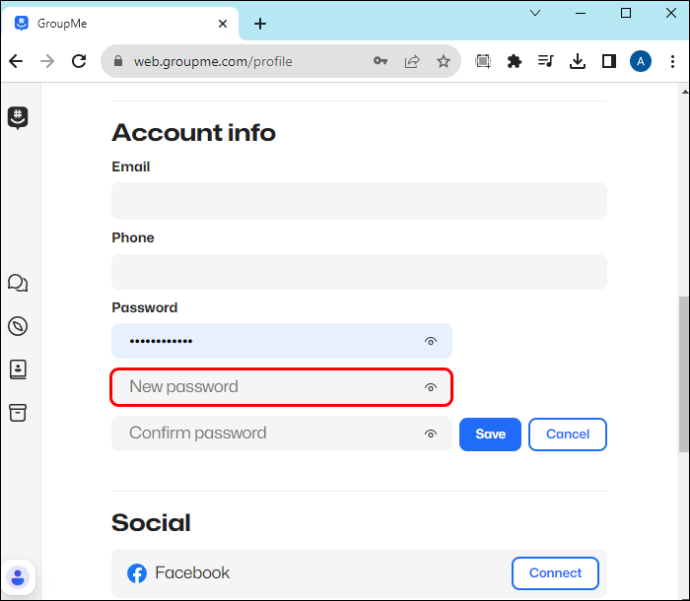
Task: Show current password with eye icon
Action: click(430, 341)
